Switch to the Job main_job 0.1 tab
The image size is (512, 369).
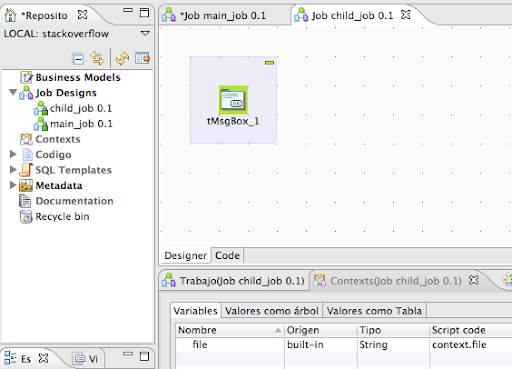point(223,15)
